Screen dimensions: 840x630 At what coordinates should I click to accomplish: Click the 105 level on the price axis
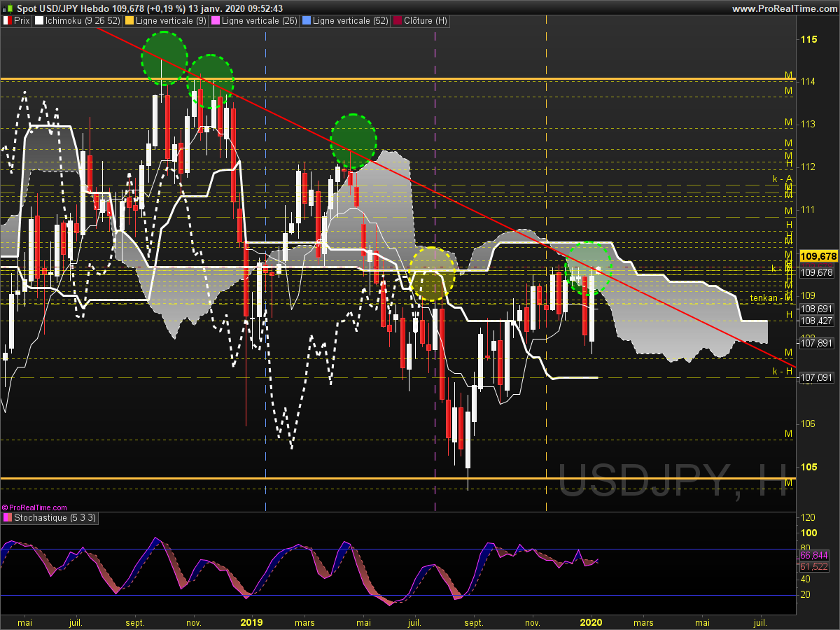[808, 467]
